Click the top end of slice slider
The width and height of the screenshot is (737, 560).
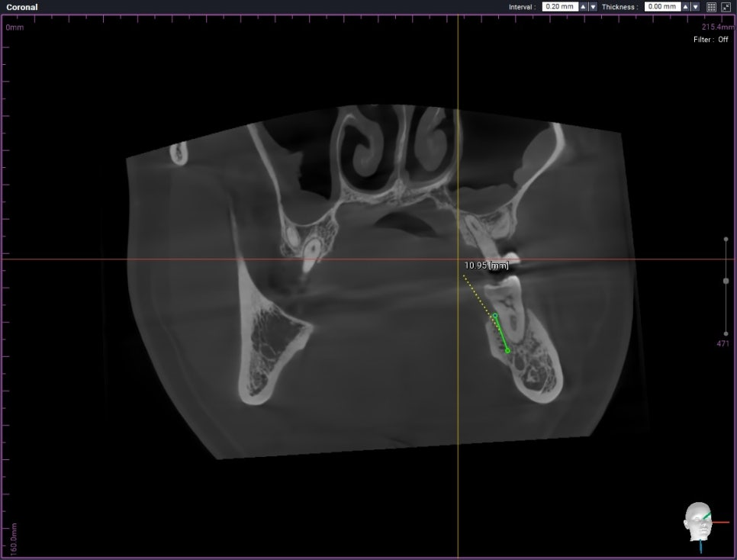tap(726, 239)
